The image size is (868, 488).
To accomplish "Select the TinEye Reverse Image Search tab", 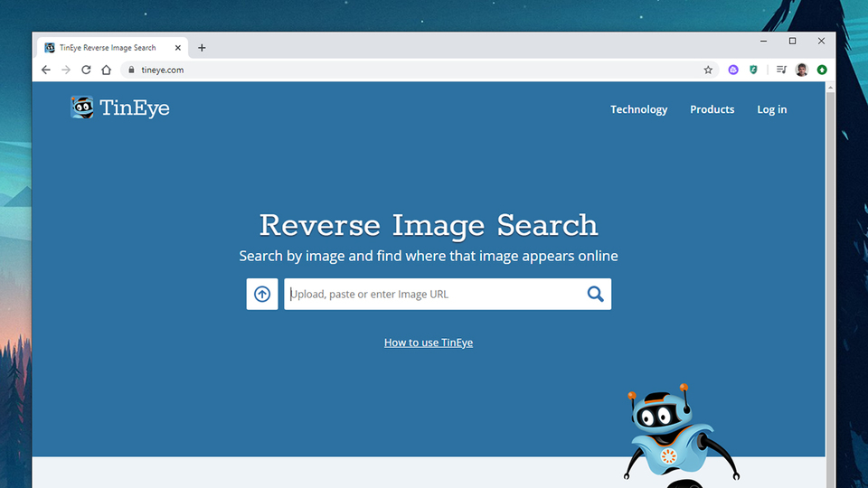I will [113, 48].
